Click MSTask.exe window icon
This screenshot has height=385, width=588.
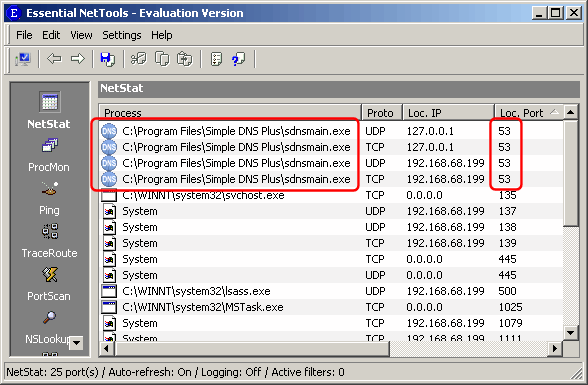click(x=109, y=307)
